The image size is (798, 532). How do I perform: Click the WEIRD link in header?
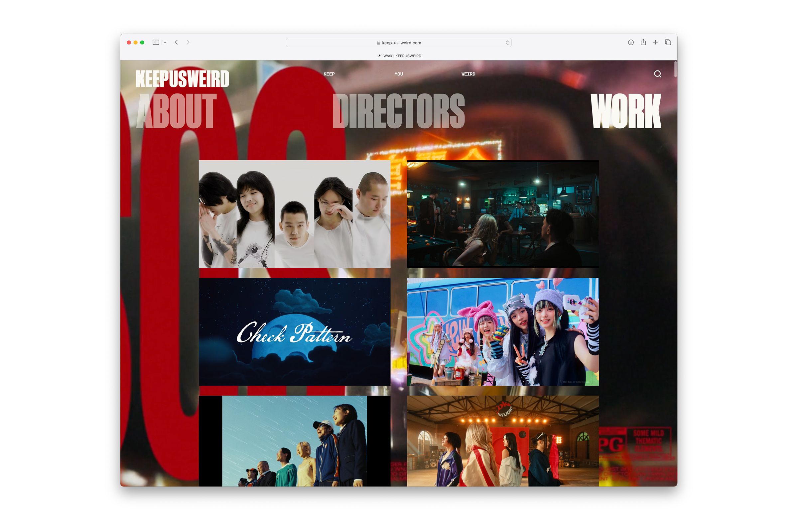point(468,74)
